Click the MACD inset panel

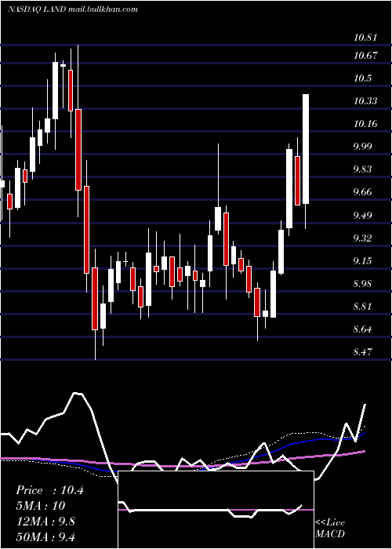pyautogui.click(x=216, y=510)
